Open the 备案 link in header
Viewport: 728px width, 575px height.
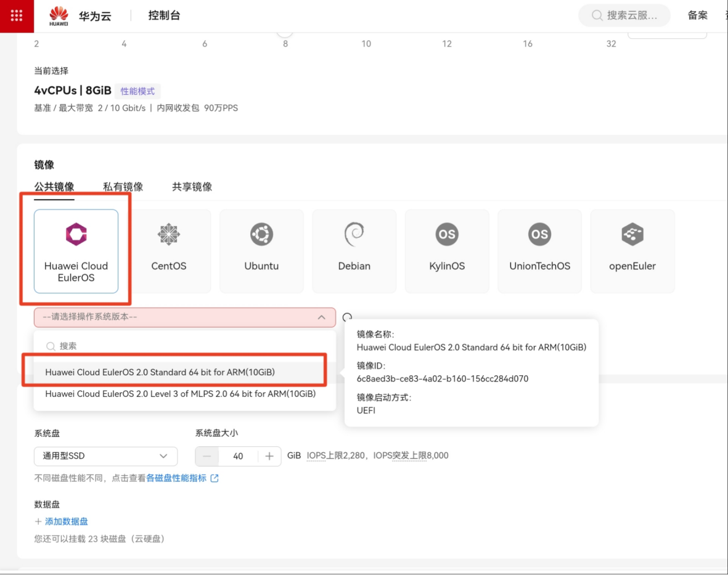[697, 15]
